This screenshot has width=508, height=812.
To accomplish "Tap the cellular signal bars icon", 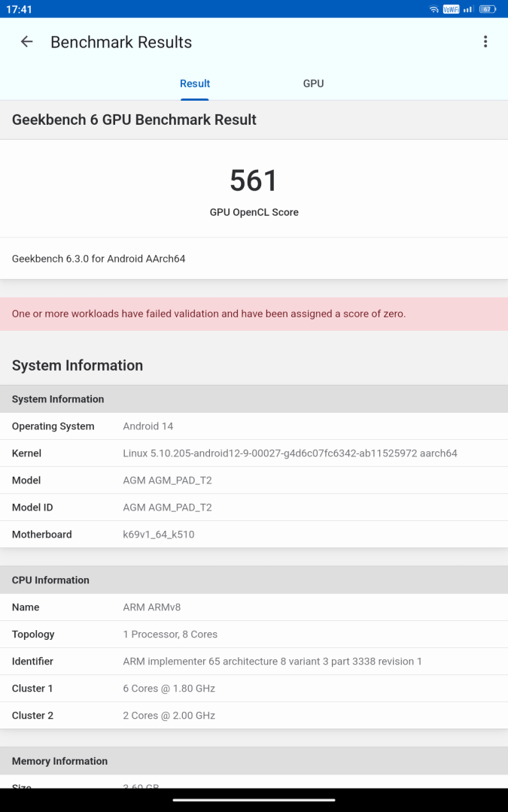I will tap(468, 9).
